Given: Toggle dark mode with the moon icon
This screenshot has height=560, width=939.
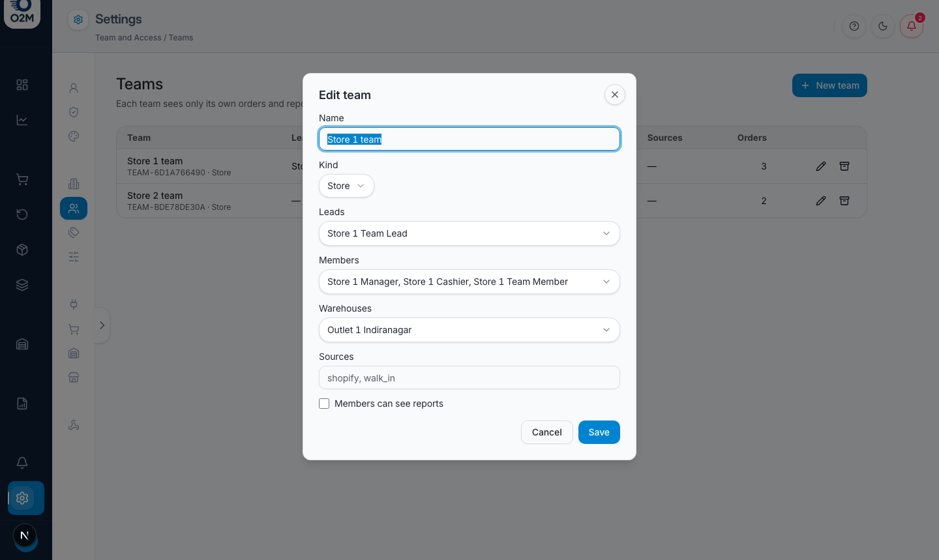Looking at the screenshot, I should [x=883, y=26].
